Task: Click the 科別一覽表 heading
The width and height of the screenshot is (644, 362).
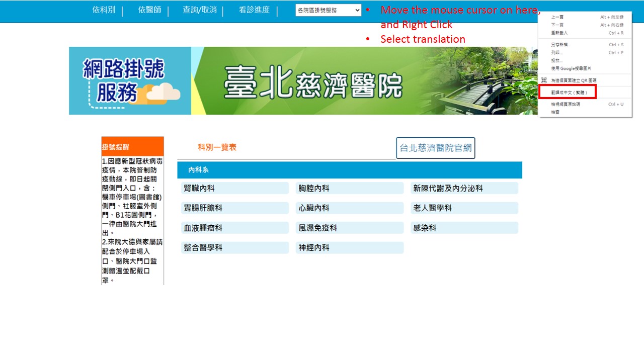Action: [x=217, y=147]
